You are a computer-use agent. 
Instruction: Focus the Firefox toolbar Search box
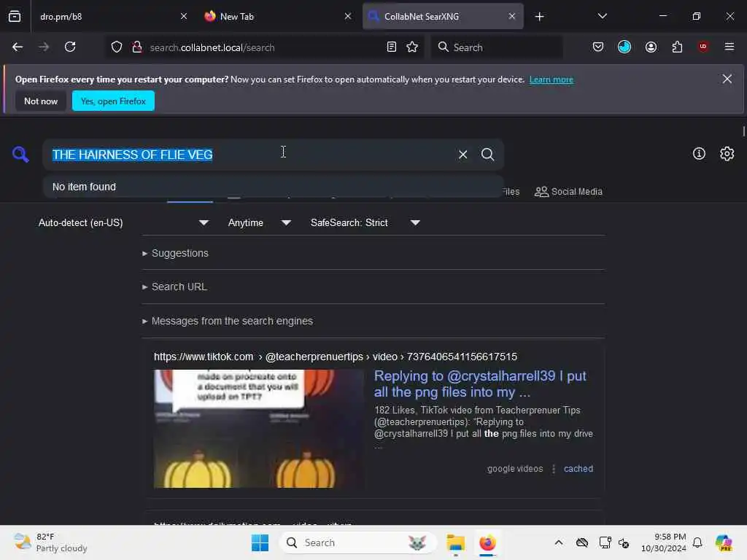(x=496, y=47)
